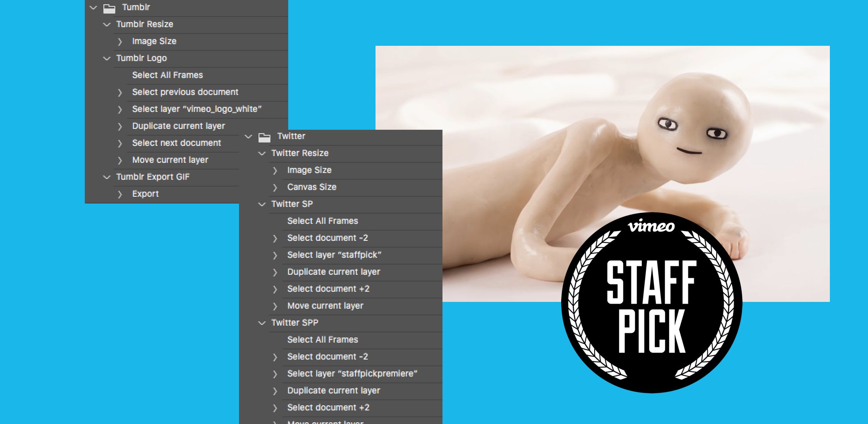The image size is (868, 424).
Task: Expand the Canvas Size step
Action: click(x=275, y=187)
